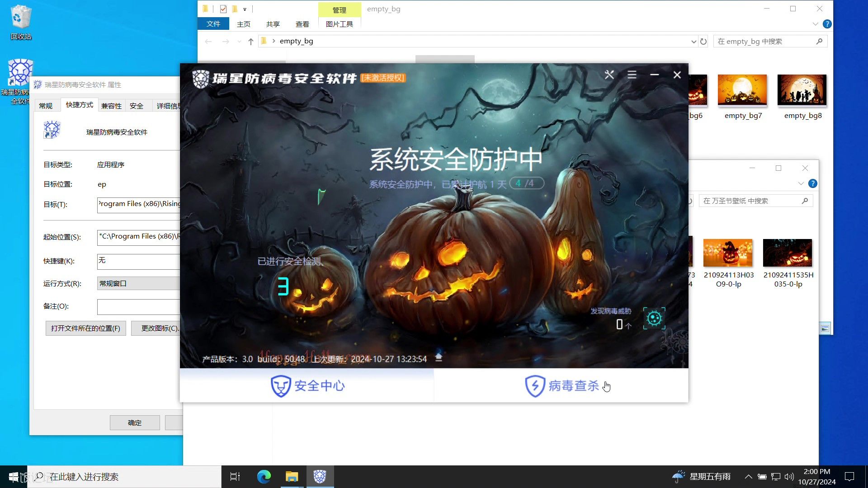Click the up-directory arrow in empty_bg Explorer

tap(251, 41)
